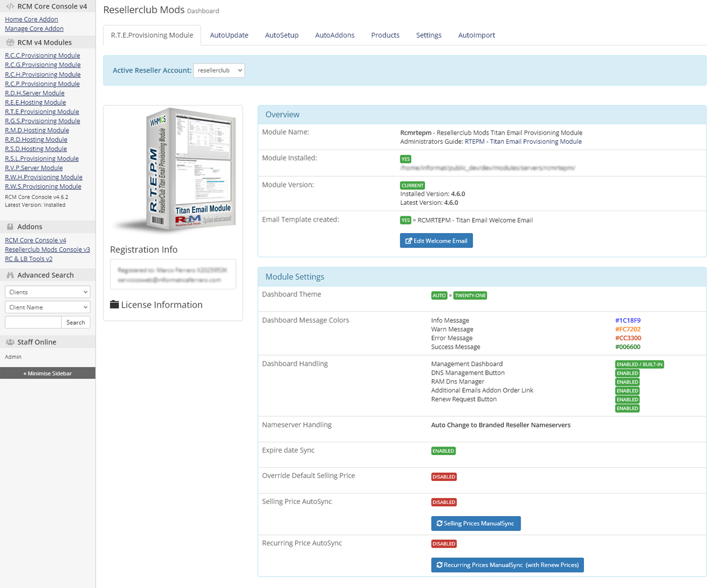Image resolution: width=714 pixels, height=588 pixels.
Task: Click the folder icon beside License Information
Action: [115, 304]
